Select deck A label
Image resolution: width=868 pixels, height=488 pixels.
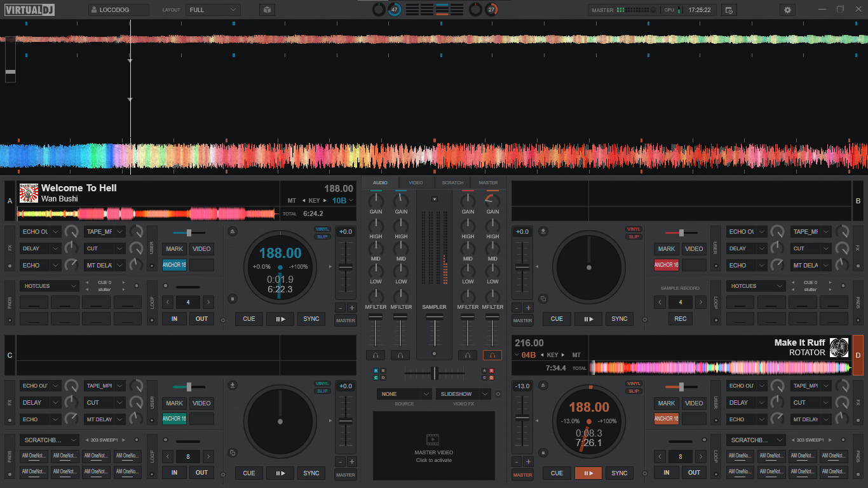[10, 201]
